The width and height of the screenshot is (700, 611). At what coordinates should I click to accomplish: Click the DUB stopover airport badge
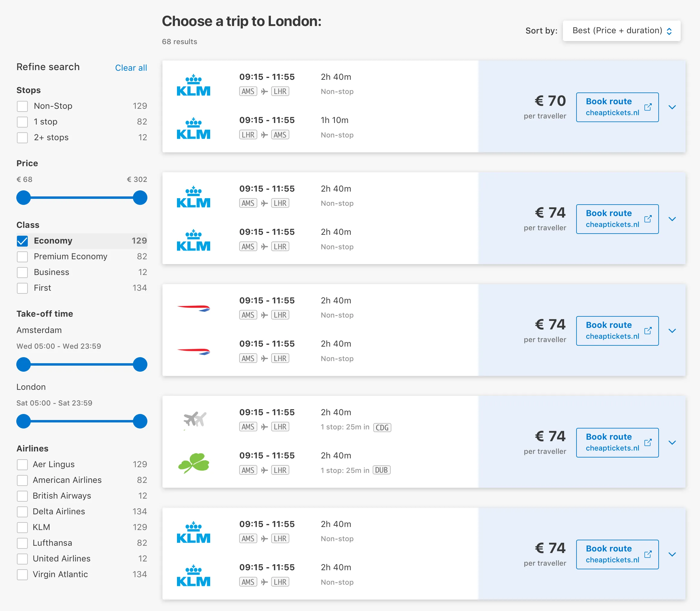coord(381,470)
